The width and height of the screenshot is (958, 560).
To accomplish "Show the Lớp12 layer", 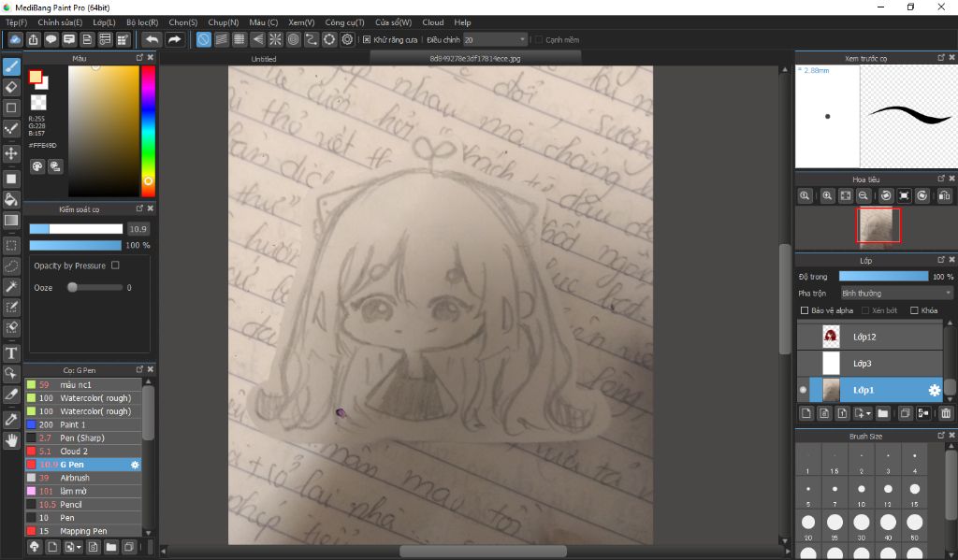I will 804,337.
